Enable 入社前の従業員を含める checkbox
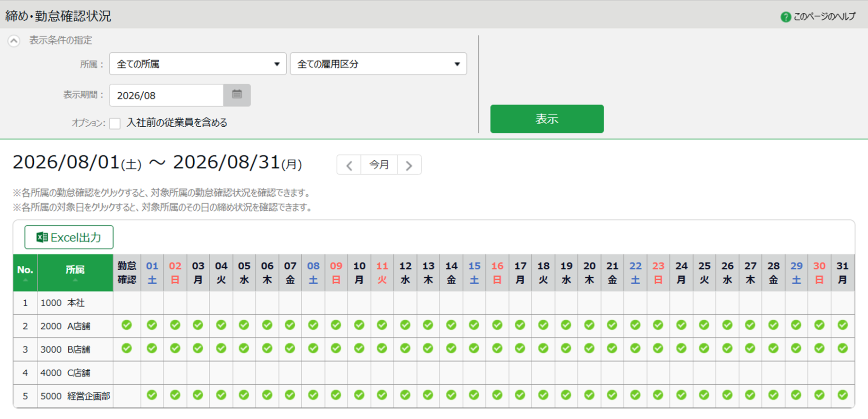This screenshot has width=868, height=419. (x=115, y=124)
